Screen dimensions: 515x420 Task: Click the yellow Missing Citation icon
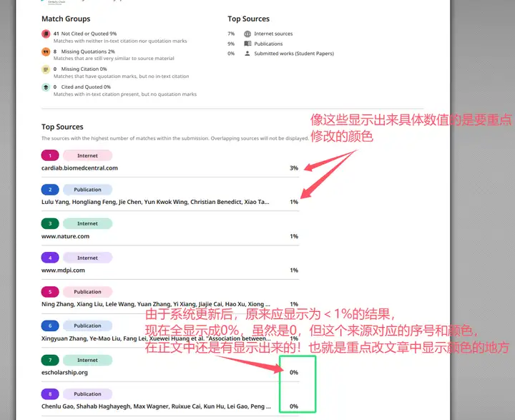pos(46,69)
